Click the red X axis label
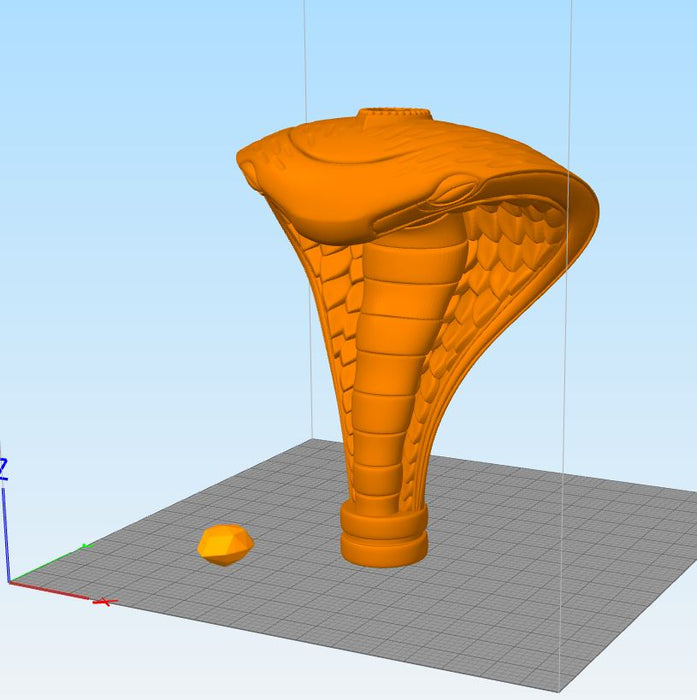Viewport: 697px width, 700px height. point(104,601)
